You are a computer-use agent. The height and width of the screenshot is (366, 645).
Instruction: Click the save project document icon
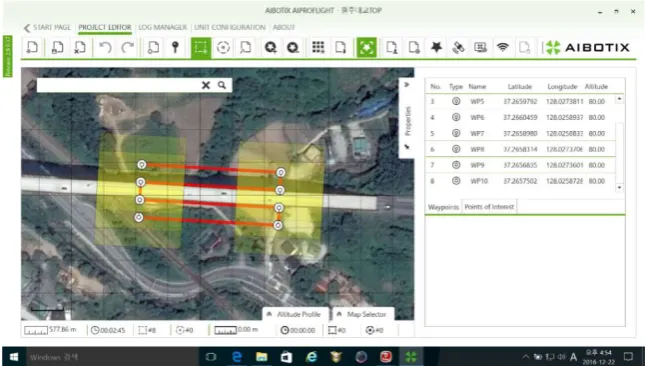57,47
